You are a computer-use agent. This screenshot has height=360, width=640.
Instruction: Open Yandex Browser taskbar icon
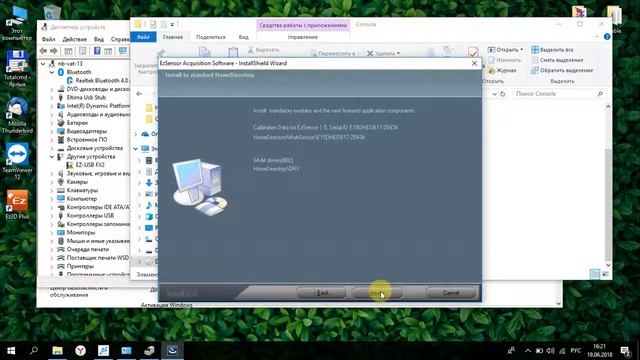pos(80,351)
